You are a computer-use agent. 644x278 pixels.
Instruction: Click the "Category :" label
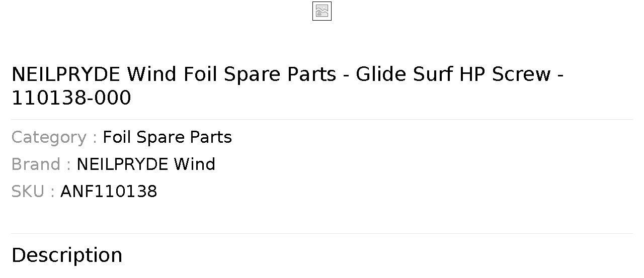pos(54,137)
